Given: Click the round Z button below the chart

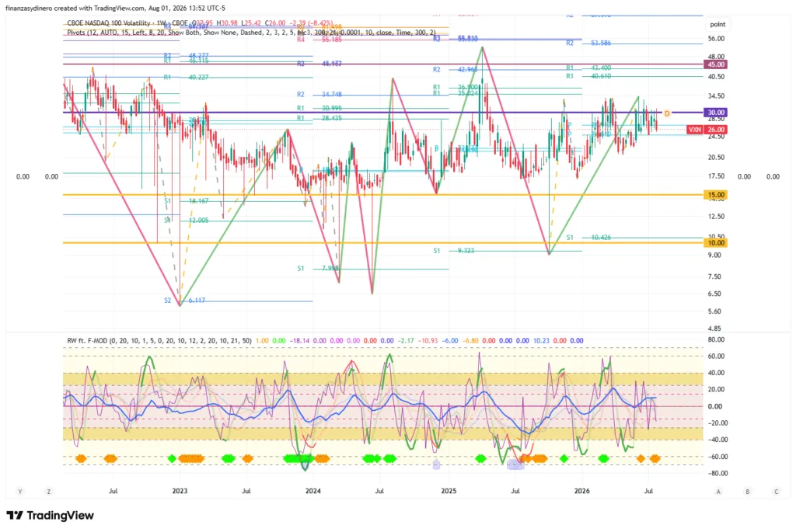Looking at the screenshot, I should tap(49, 492).
